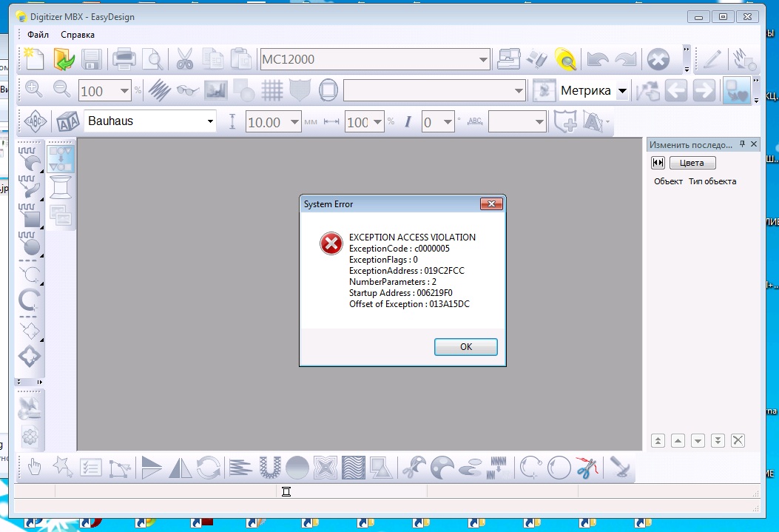
Task: Zoom in with the plus magnifier
Action: pyautogui.click(x=34, y=90)
